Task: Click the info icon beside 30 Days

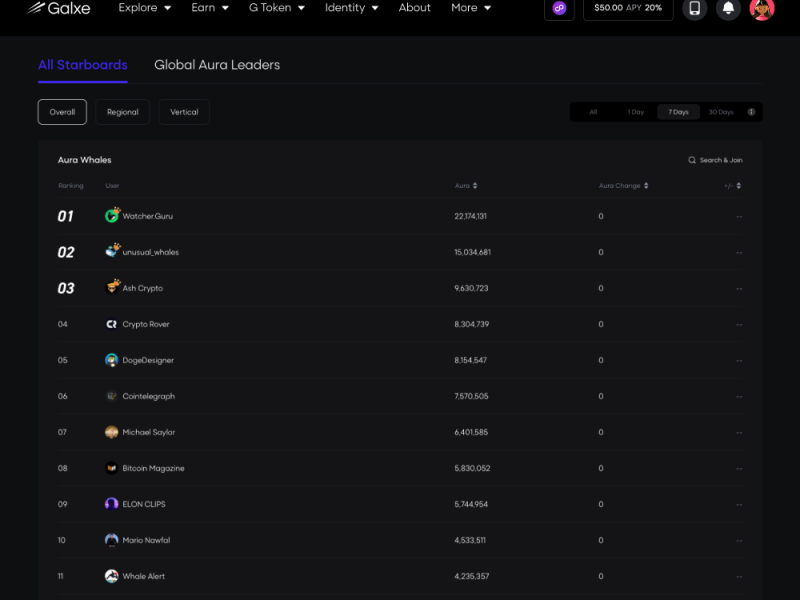Action: point(751,112)
